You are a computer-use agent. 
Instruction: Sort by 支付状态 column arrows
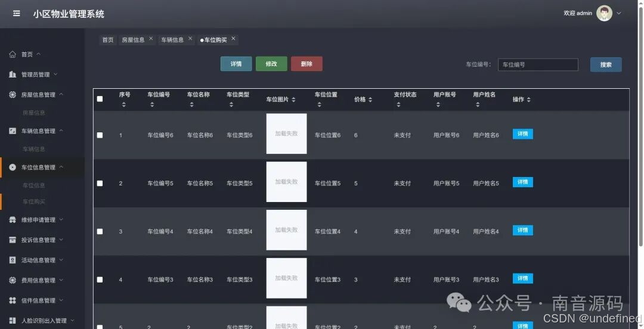[x=398, y=105]
